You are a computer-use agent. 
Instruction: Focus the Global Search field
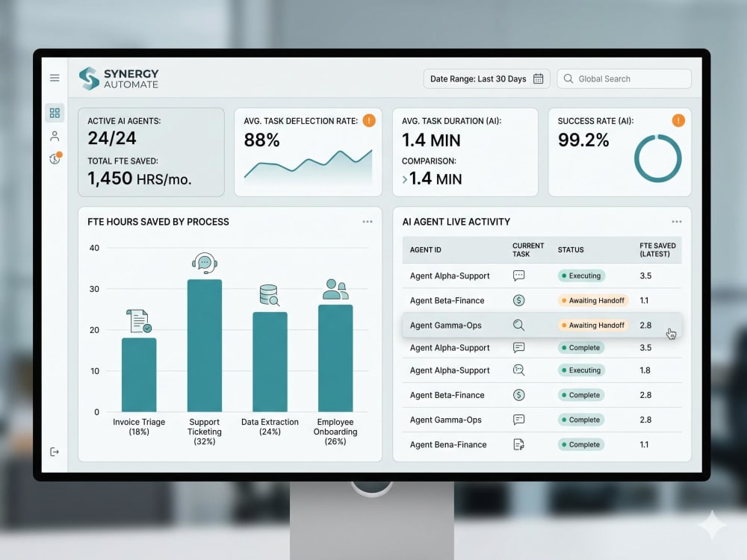[624, 78]
